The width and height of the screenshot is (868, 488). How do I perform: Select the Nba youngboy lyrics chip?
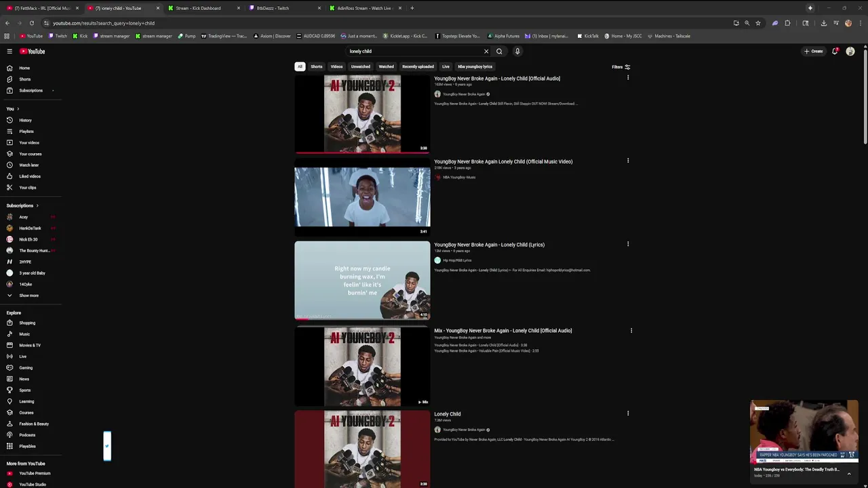tap(475, 66)
